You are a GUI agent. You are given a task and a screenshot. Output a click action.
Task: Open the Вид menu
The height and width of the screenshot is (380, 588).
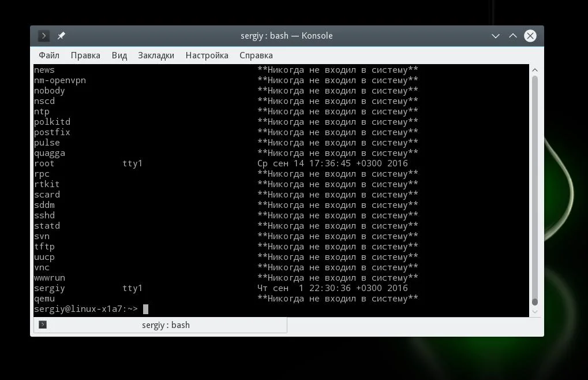click(x=119, y=55)
